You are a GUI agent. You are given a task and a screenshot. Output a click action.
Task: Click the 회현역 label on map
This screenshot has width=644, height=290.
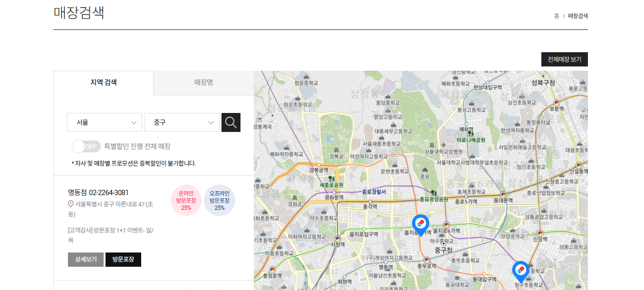point(344,281)
